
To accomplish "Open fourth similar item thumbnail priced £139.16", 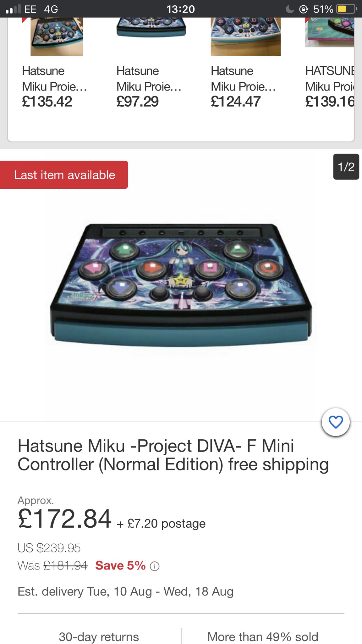I will click(330, 32).
